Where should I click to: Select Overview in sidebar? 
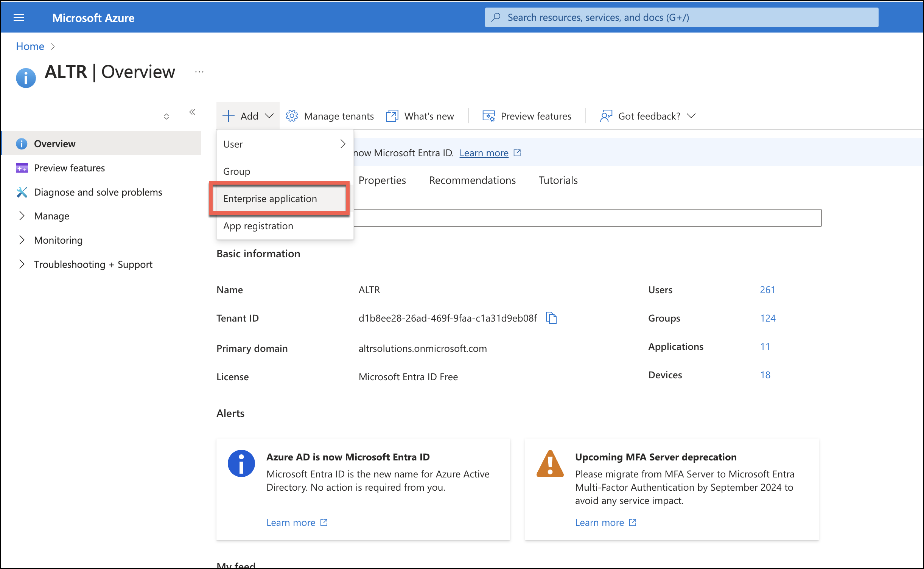tap(101, 144)
